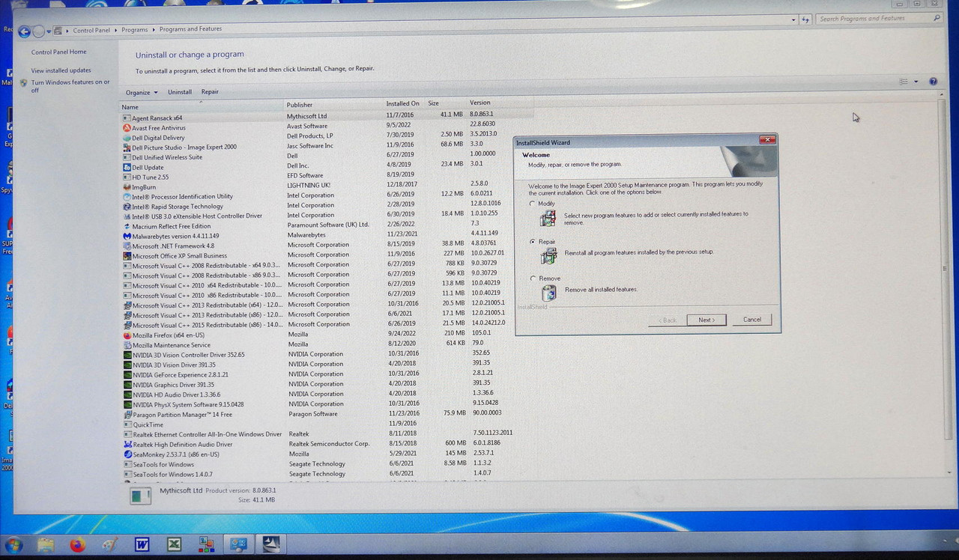Click the Paragon Partition Manager 14 icon

point(127,414)
